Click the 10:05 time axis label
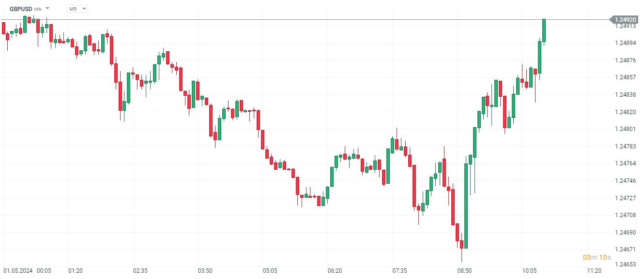 pyautogui.click(x=529, y=270)
